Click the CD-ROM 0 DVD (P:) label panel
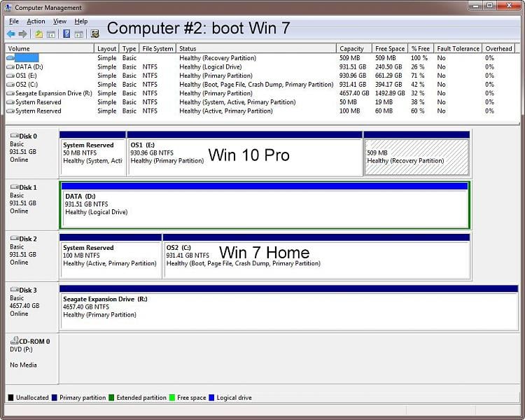This screenshot has height=420, width=525. pyautogui.click(x=32, y=358)
